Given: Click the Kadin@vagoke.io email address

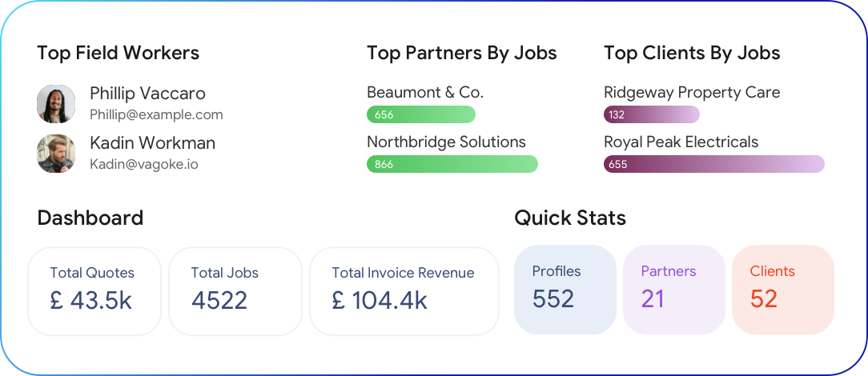Looking at the screenshot, I should (x=144, y=164).
